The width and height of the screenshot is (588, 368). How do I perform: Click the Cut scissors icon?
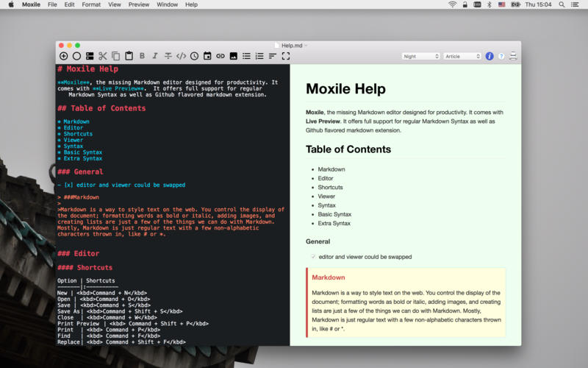103,56
